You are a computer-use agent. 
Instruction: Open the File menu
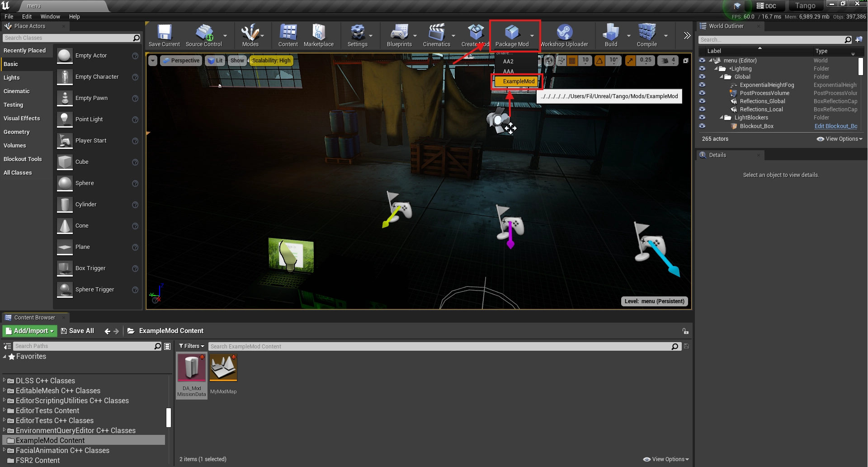[9, 16]
